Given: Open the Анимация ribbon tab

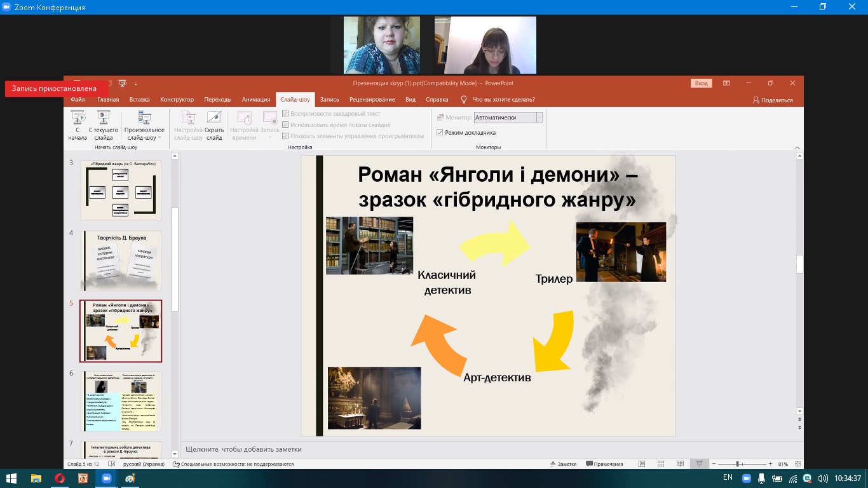Looking at the screenshot, I should click(x=255, y=100).
